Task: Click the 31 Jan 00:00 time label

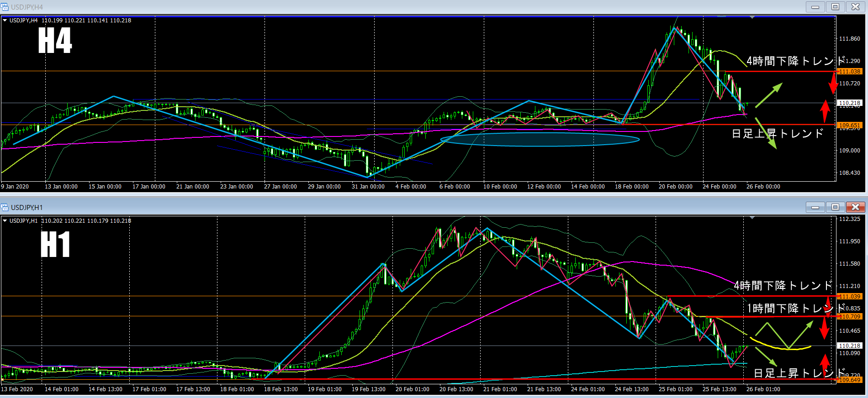Action: point(368,187)
